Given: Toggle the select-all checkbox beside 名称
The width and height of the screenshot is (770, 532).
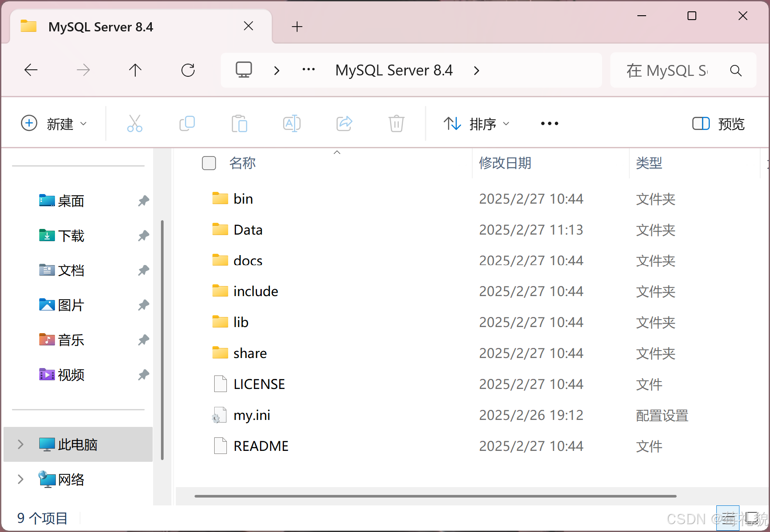Looking at the screenshot, I should click(209, 163).
